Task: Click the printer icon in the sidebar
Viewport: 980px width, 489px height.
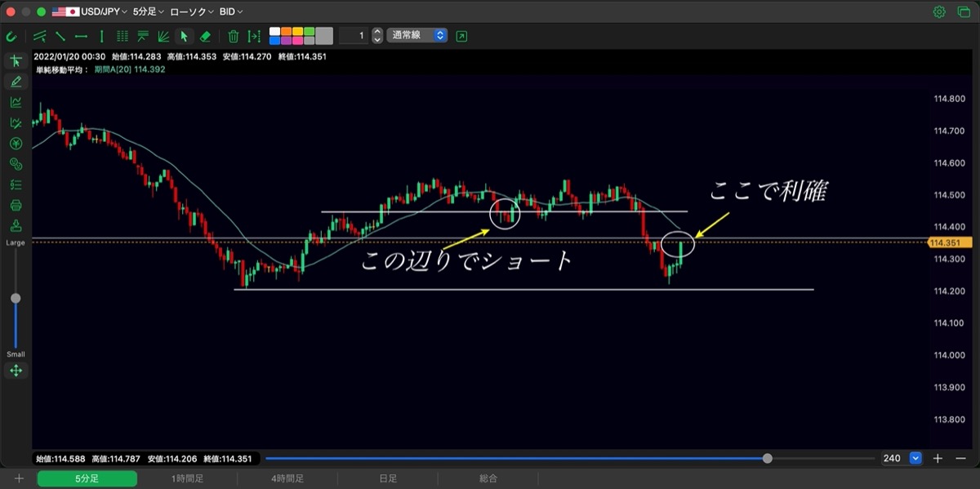Action: 16,205
